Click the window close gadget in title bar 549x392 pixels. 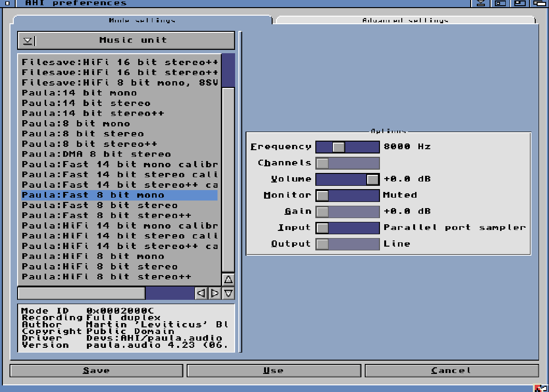click(x=7, y=3)
